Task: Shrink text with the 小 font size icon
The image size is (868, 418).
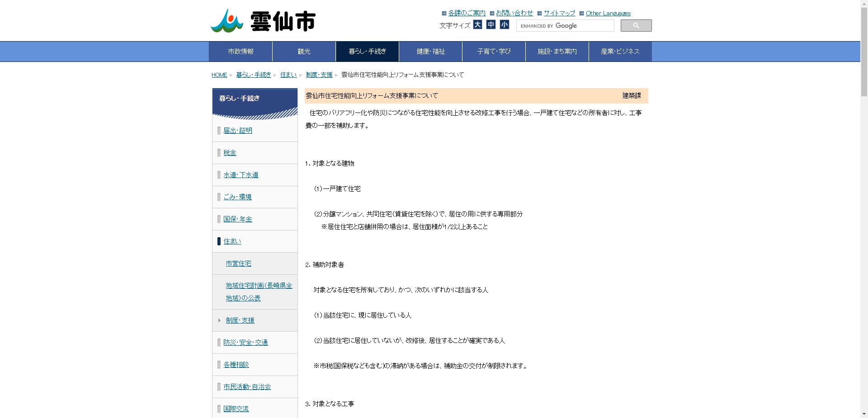Action: tap(505, 25)
